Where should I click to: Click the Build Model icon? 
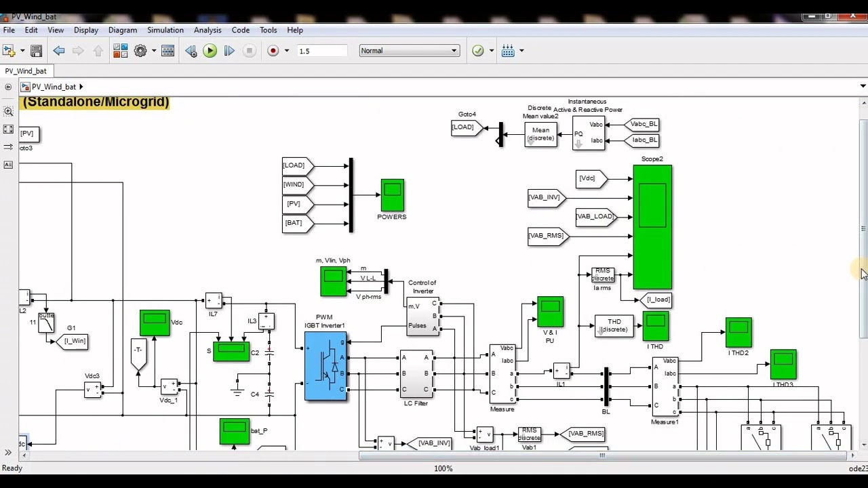[508, 51]
